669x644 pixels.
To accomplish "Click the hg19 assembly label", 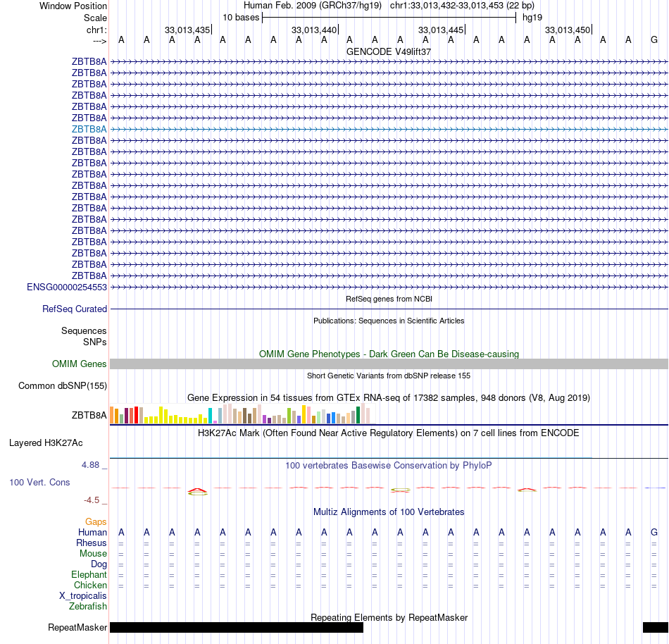I will (532, 18).
